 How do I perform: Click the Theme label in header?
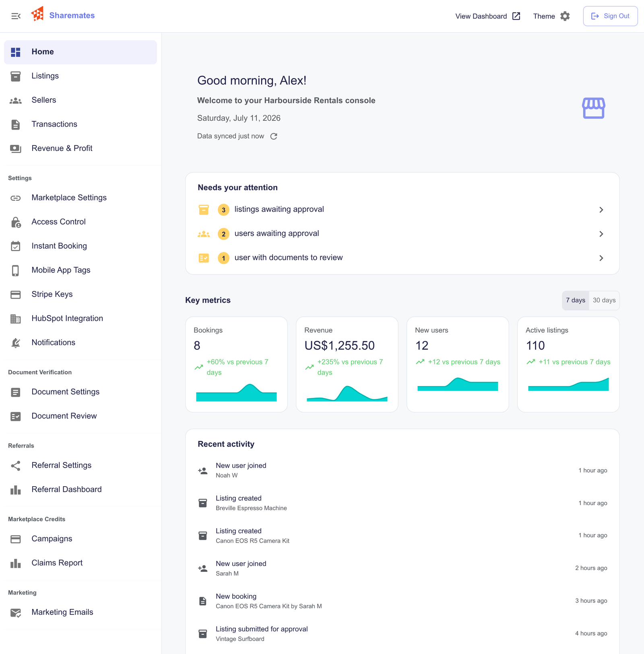tap(544, 16)
